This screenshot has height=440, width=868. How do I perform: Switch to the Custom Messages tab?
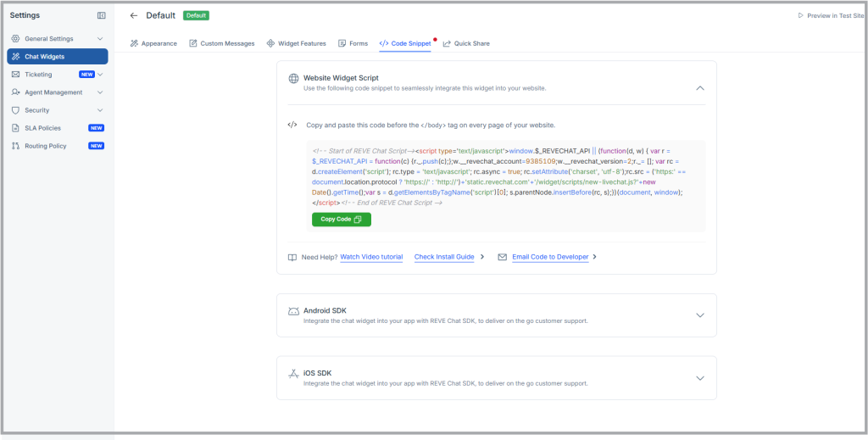222,43
